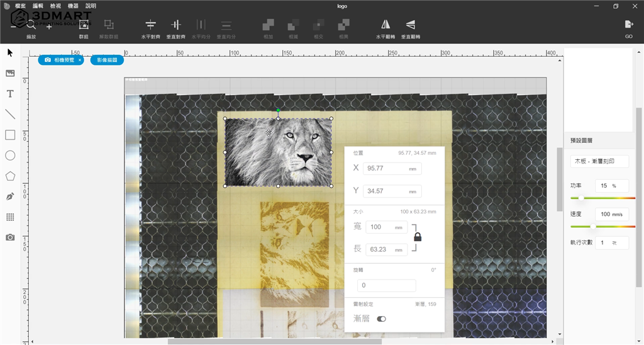Select the Pen path tool
Screen dimensions: 644x345
pos(10,196)
